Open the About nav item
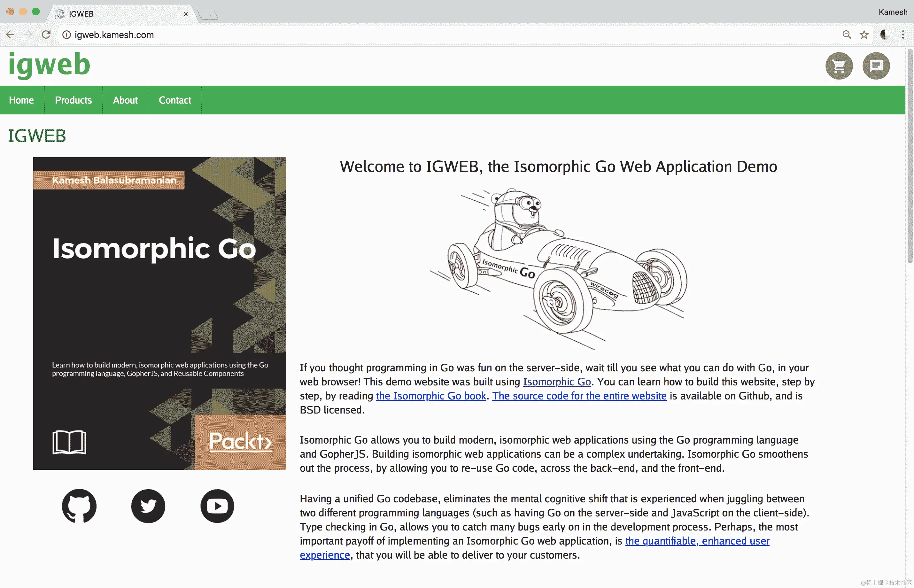The height and width of the screenshot is (588, 914). pyautogui.click(x=125, y=100)
